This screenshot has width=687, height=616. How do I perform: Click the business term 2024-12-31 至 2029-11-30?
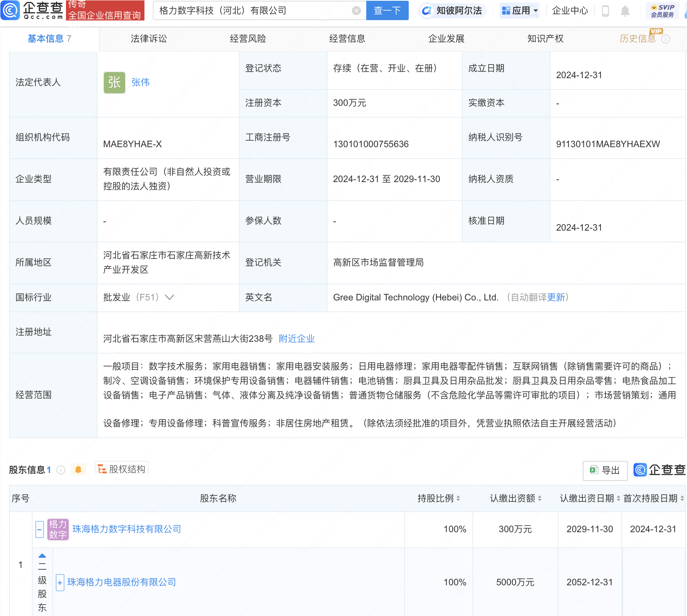386,179
